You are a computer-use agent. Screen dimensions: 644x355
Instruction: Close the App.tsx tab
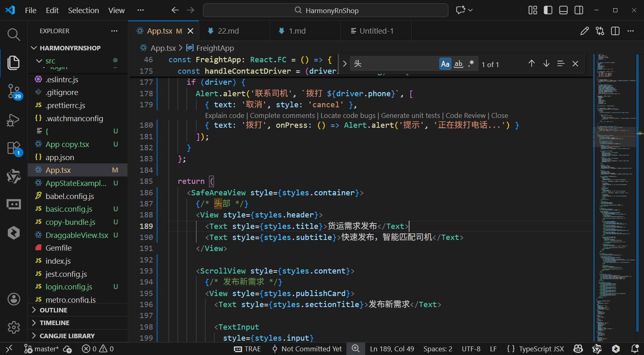coord(190,31)
